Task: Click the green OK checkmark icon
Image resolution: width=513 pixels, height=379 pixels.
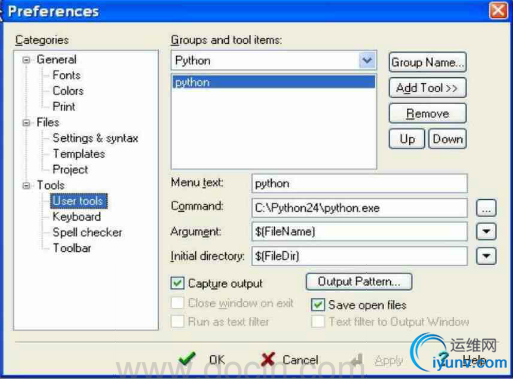Action: click(x=187, y=359)
